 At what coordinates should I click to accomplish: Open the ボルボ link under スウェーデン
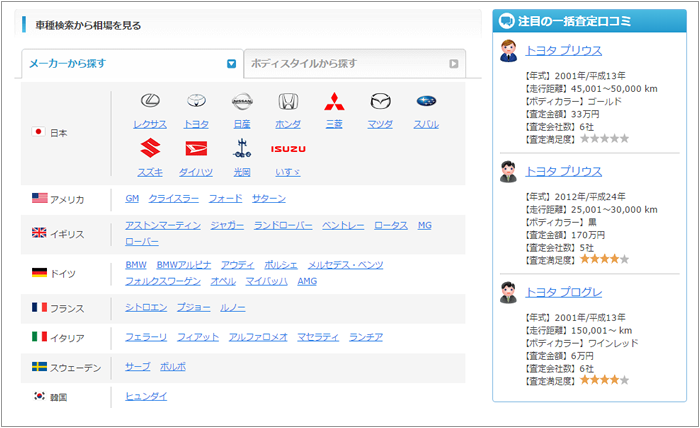tap(173, 367)
